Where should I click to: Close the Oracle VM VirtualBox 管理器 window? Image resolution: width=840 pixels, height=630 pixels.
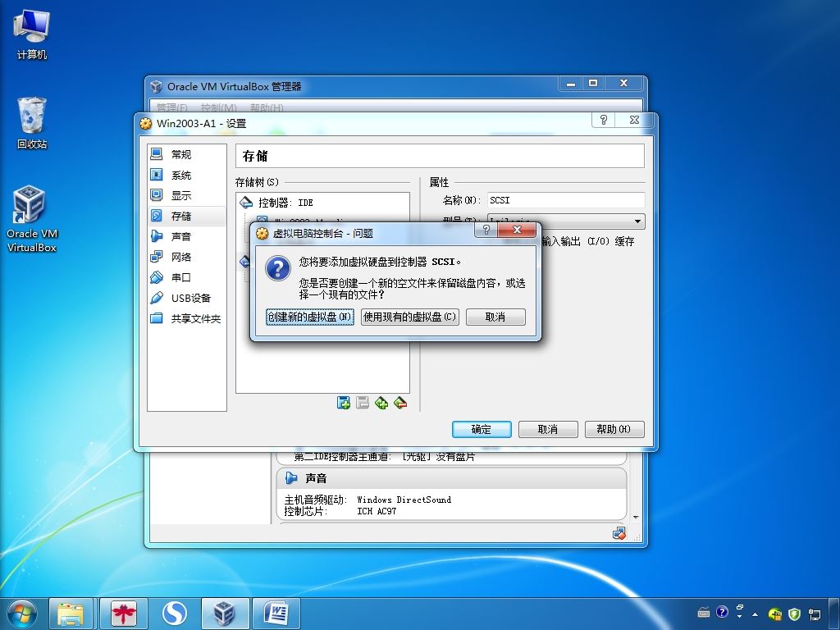[x=623, y=83]
